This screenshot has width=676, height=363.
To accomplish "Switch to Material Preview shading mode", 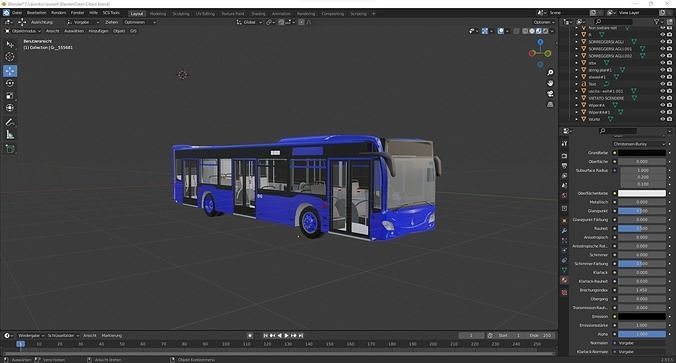I will (x=539, y=31).
